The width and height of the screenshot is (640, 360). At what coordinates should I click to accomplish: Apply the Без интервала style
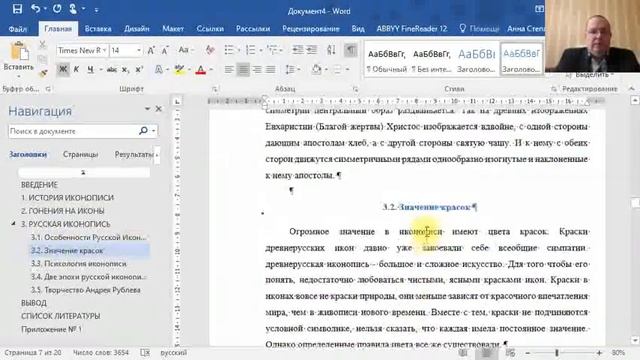click(x=431, y=60)
